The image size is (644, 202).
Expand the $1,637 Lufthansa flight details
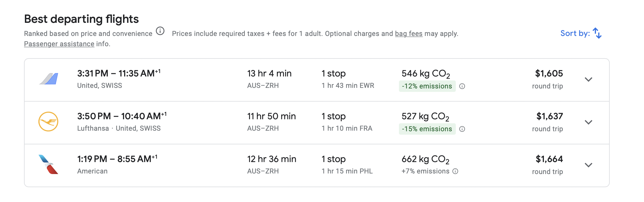(x=589, y=122)
